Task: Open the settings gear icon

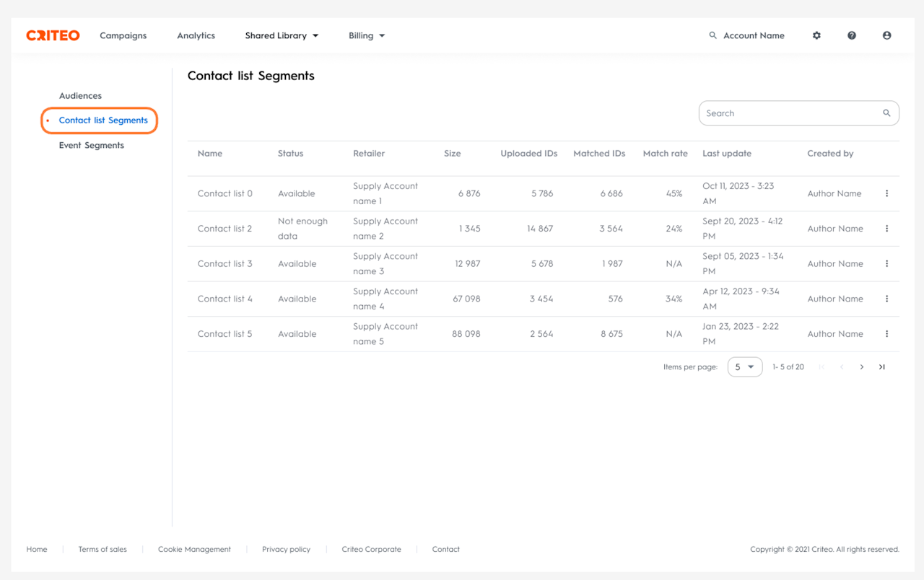Action: point(816,35)
